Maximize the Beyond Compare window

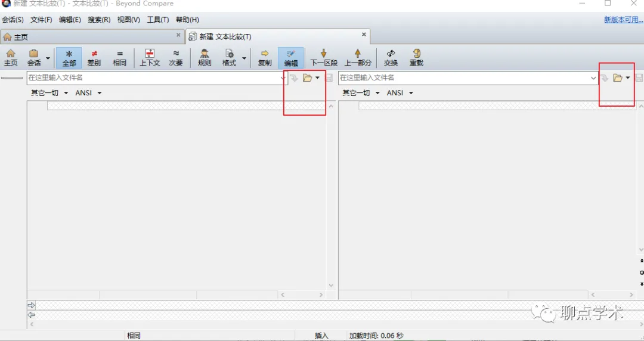(x=608, y=4)
